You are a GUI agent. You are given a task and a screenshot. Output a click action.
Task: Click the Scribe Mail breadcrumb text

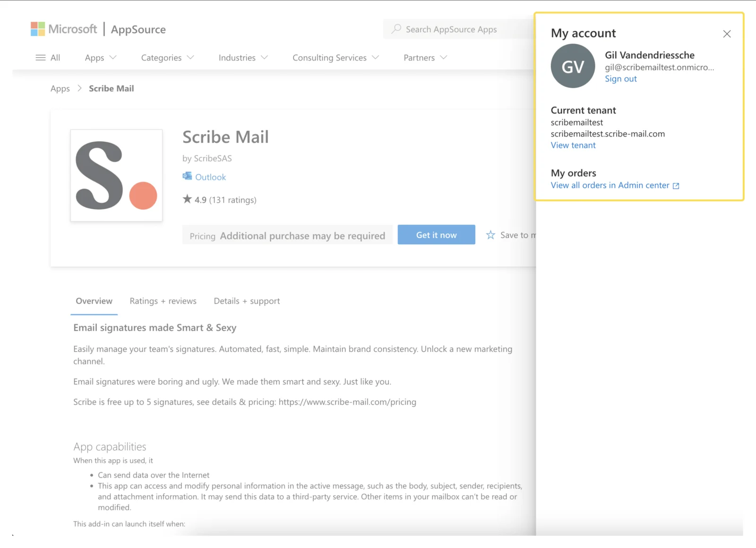point(111,88)
